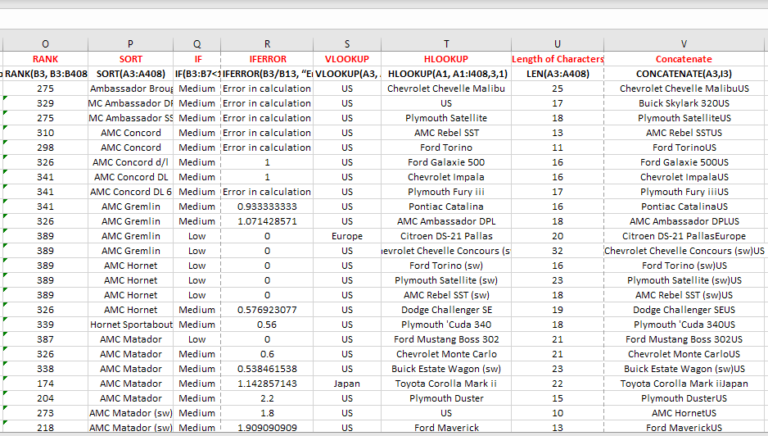
Task: Select cell AMC Rebel SSTUS
Action: (x=684, y=133)
